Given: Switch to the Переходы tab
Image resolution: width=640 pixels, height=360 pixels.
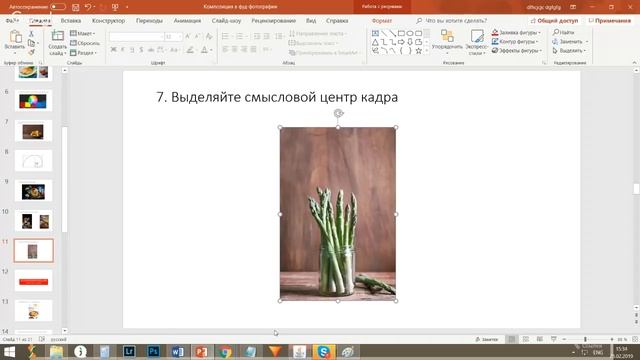Looking at the screenshot, I should (149, 20).
